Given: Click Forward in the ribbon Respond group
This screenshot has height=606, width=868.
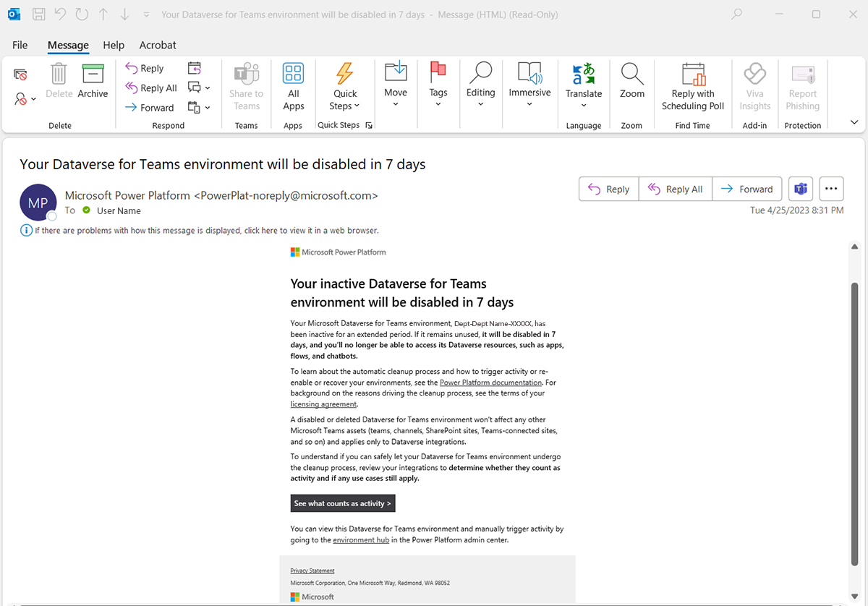Looking at the screenshot, I should (x=149, y=107).
